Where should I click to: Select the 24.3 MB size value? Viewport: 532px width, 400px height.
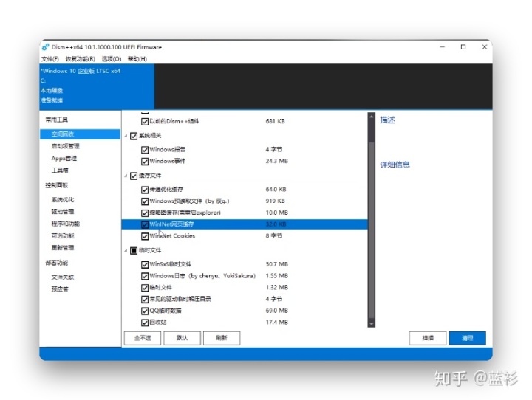[x=276, y=161]
